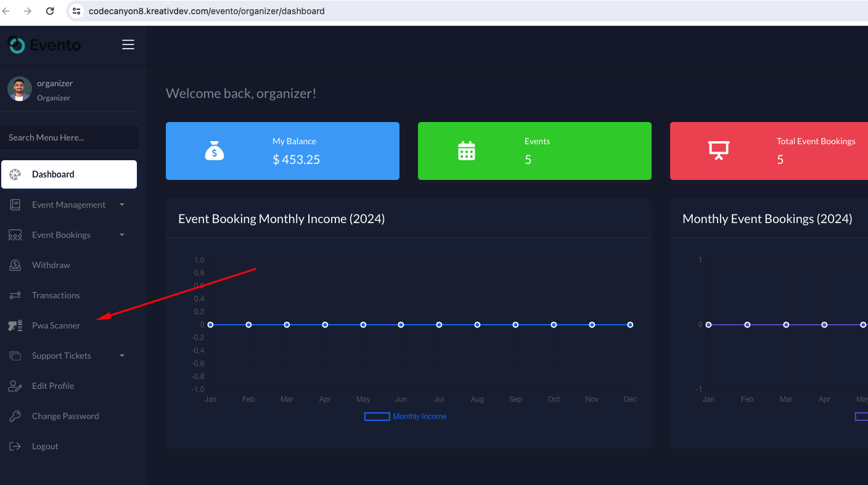
Task: Go back with browser back arrow
Action: pos(6,11)
